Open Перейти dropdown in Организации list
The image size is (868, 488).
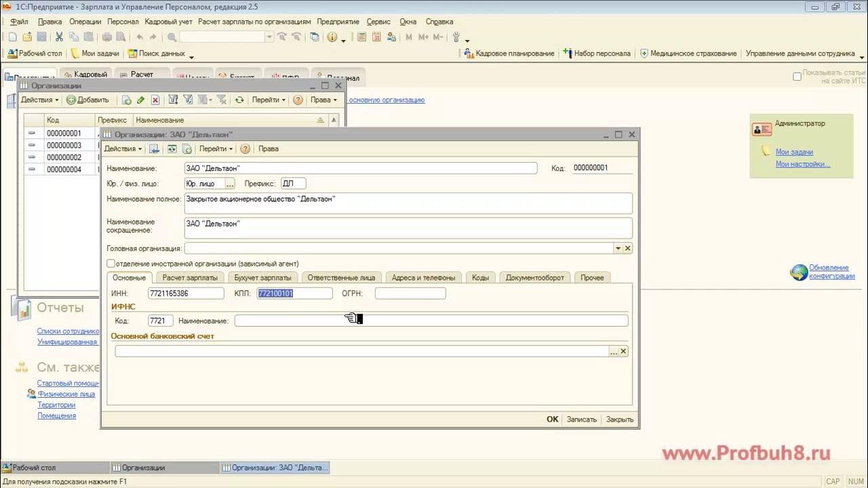coord(269,100)
